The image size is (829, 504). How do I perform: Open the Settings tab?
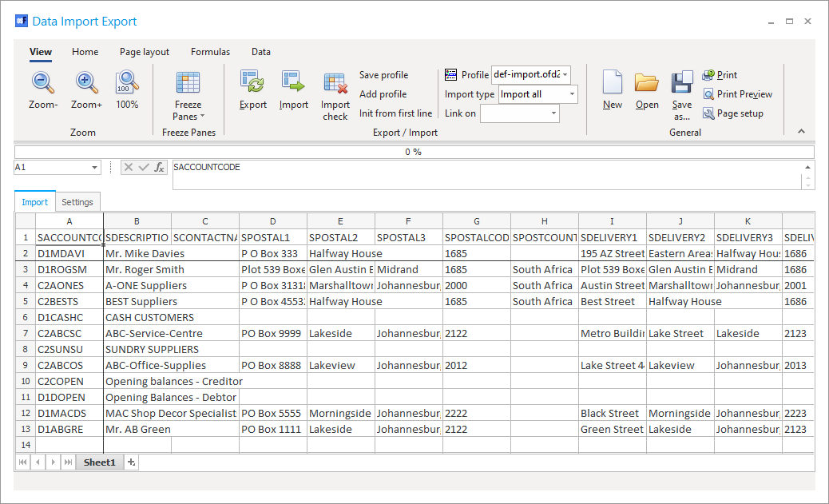(x=77, y=202)
